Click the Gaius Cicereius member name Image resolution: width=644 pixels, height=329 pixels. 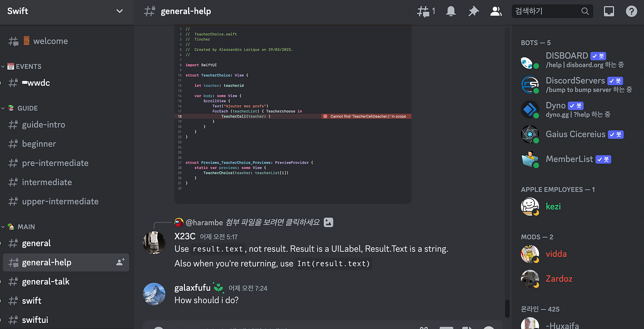(575, 134)
